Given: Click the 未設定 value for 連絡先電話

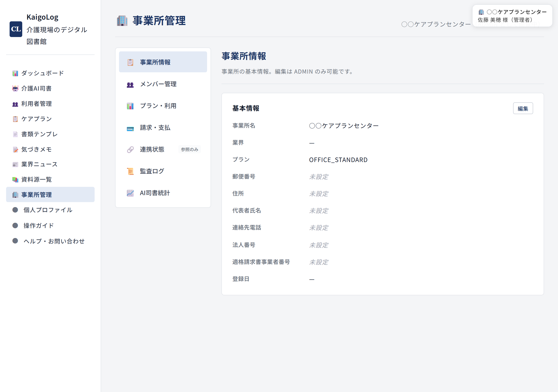Looking at the screenshot, I should click(319, 228).
